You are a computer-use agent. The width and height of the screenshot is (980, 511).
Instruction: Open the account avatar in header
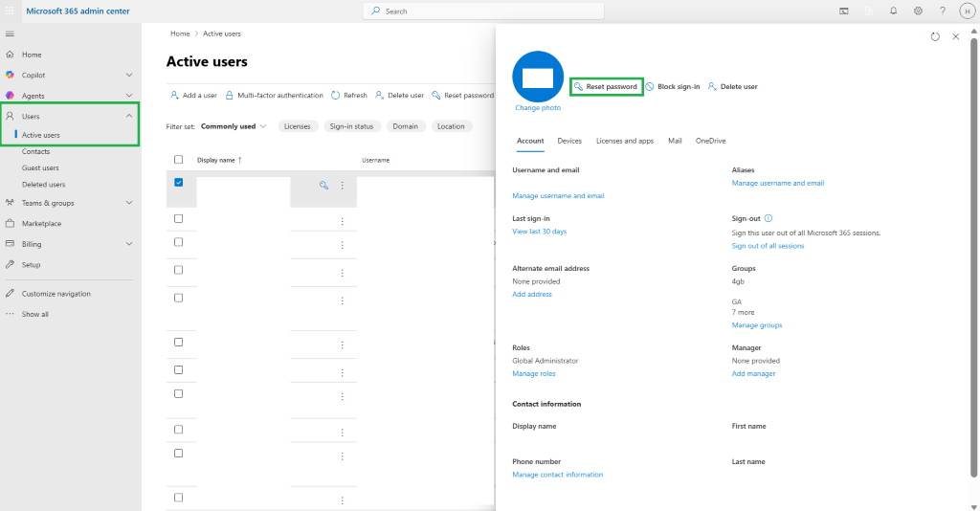click(x=967, y=11)
